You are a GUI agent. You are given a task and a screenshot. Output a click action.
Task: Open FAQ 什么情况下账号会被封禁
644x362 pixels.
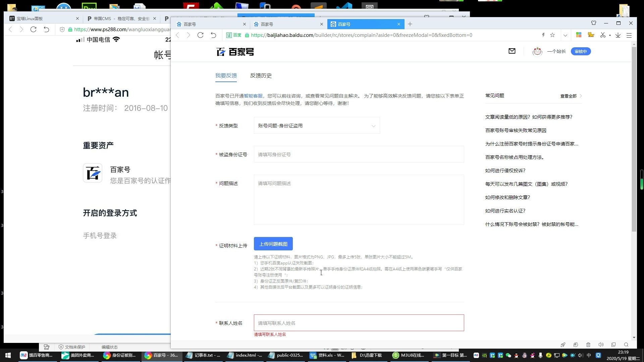532,224
